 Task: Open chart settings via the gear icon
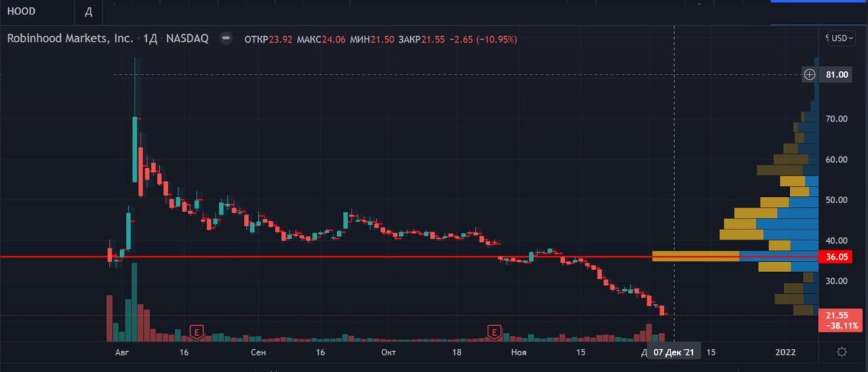(842, 352)
